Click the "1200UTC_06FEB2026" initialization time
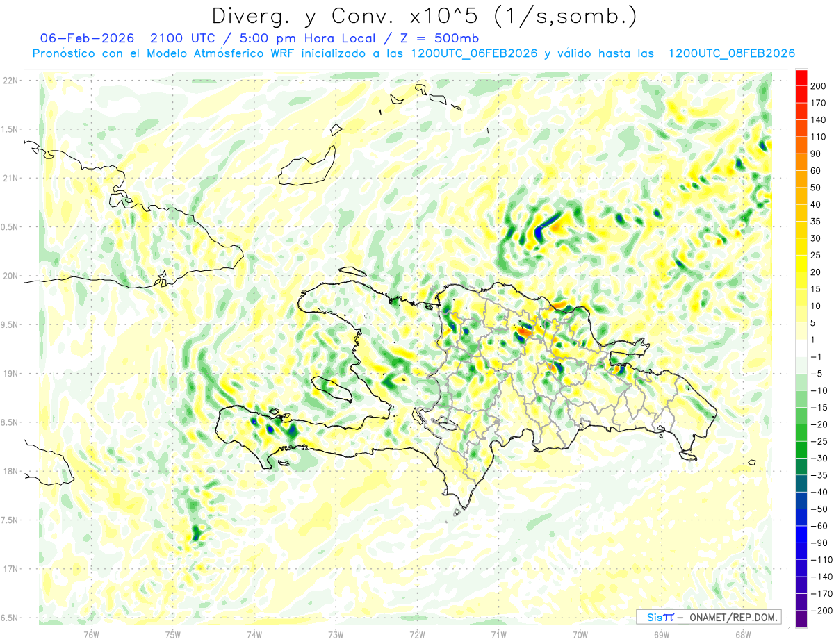The width and height of the screenshot is (834, 644). point(475,53)
